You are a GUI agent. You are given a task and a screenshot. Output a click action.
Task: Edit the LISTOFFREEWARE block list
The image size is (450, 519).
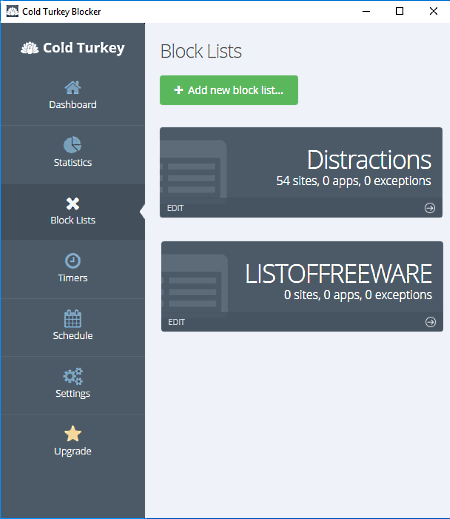pyautogui.click(x=176, y=322)
